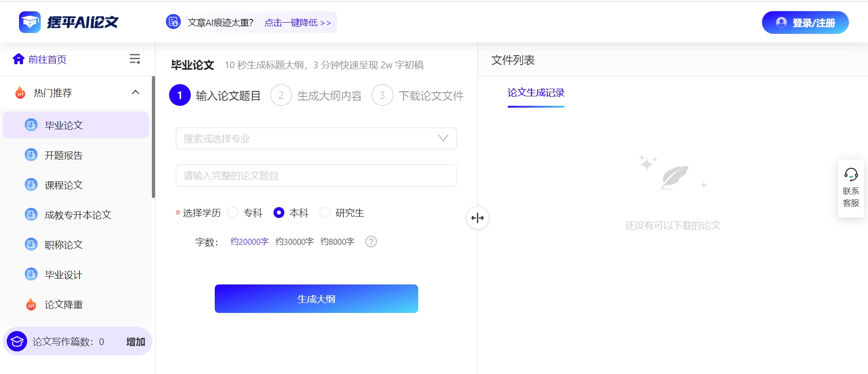Click the home icon next to 前往首页
Image resolution: width=868 pixels, height=374 pixels.
tap(19, 59)
